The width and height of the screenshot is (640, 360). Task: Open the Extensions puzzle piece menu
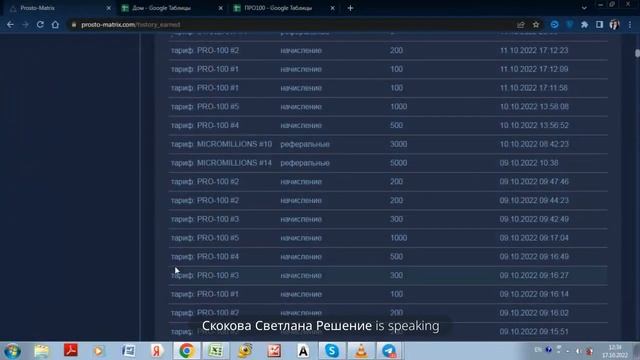584,25
